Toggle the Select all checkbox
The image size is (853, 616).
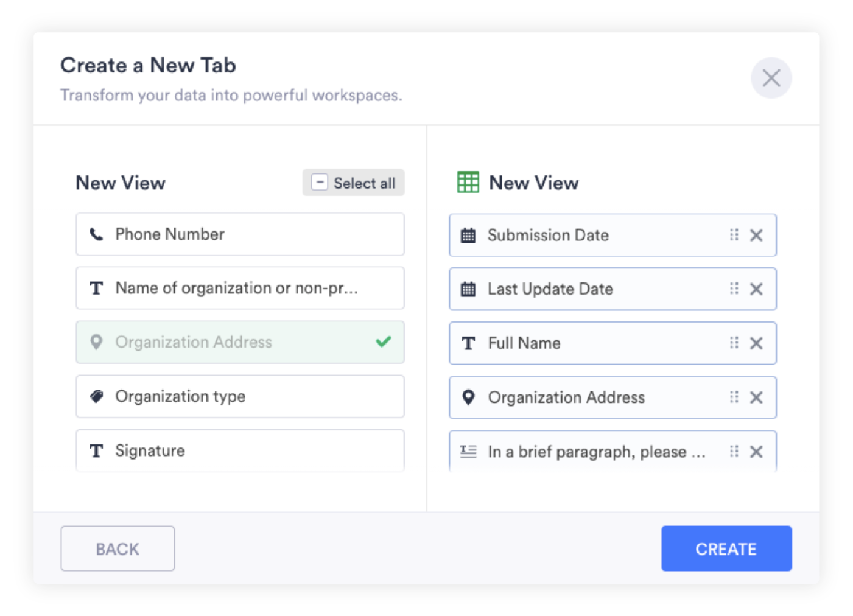pyautogui.click(x=320, y=183)
